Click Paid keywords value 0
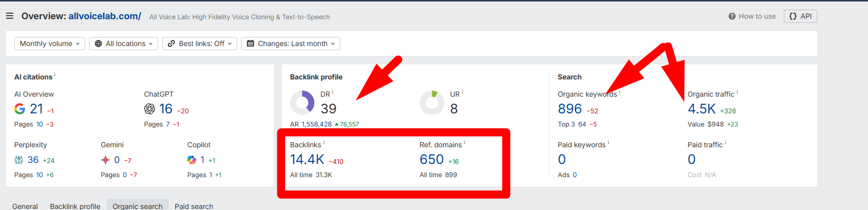The image size is (868, 210). coord(562,159)
